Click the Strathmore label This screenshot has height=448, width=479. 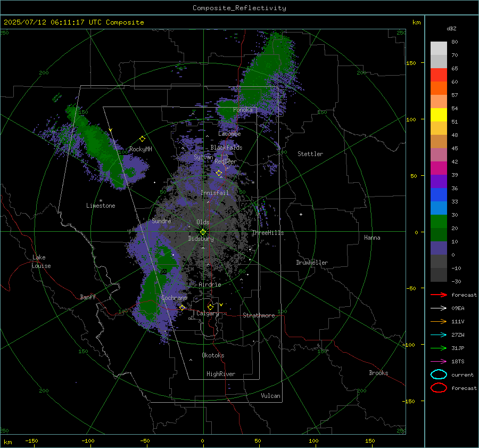coord(259,315)
